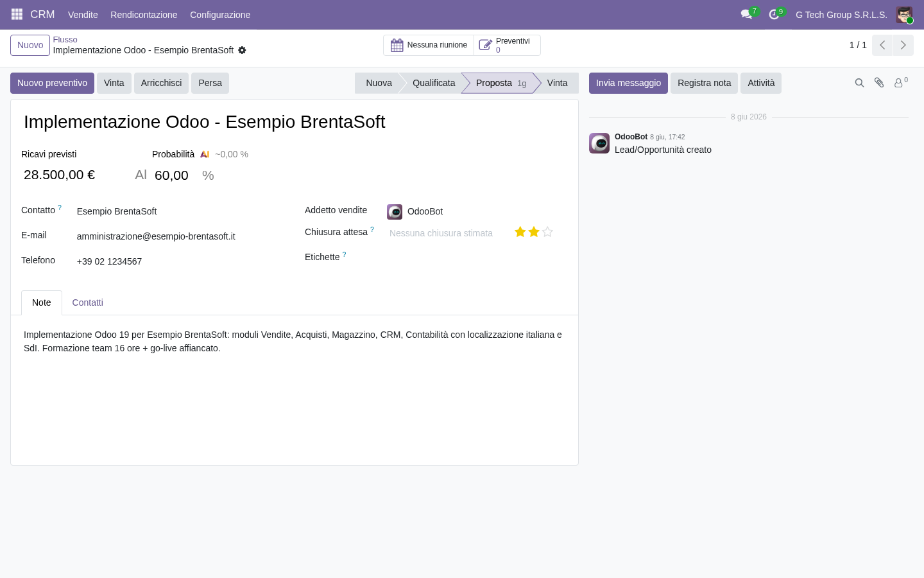The height and width of the screenshot is (578, 924).
Task: Switch to the Contatti tab
Action: pyautogui.click(x=87, y=302)
